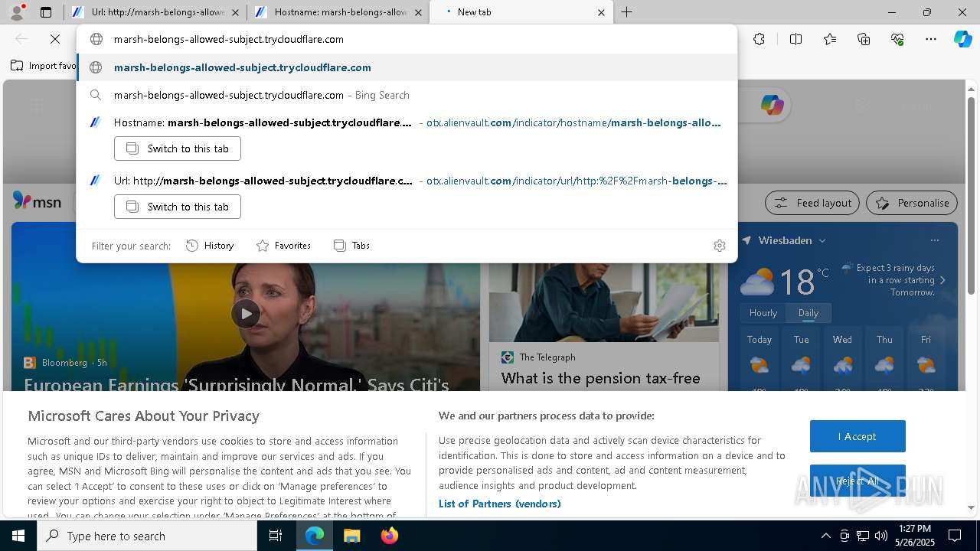Click the taskbar search box

click(147, 536)
